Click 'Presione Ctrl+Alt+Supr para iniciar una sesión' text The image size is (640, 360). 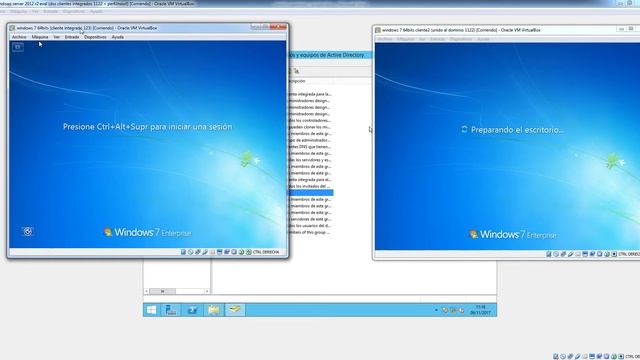click(x=147, y=127)
